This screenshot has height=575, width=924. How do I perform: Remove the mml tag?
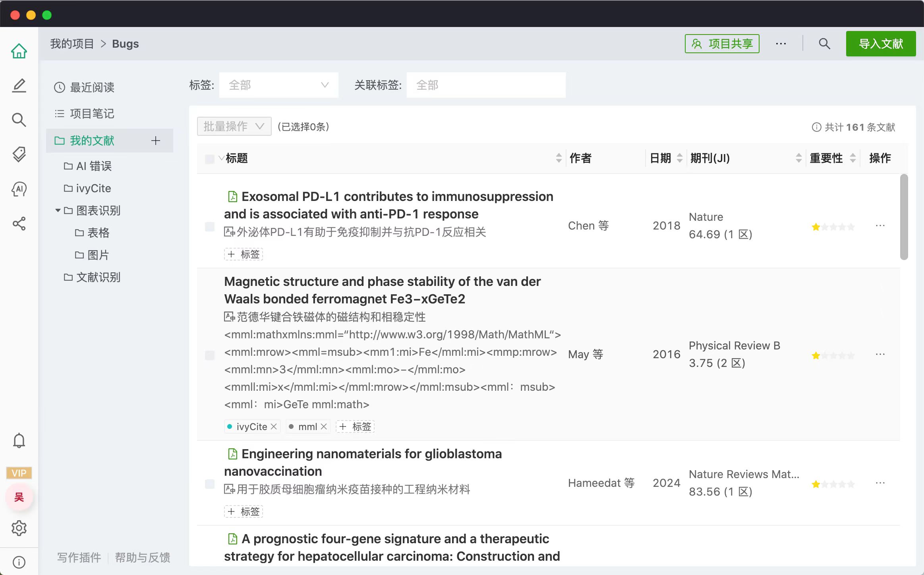click(324, 426)
